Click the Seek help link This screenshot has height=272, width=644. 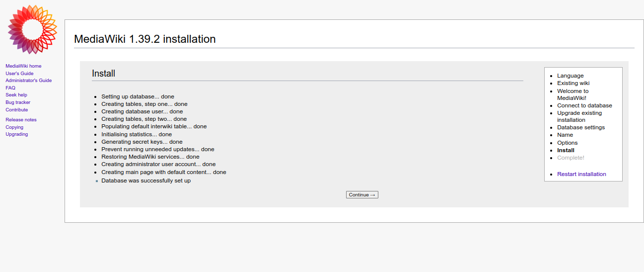16,95
